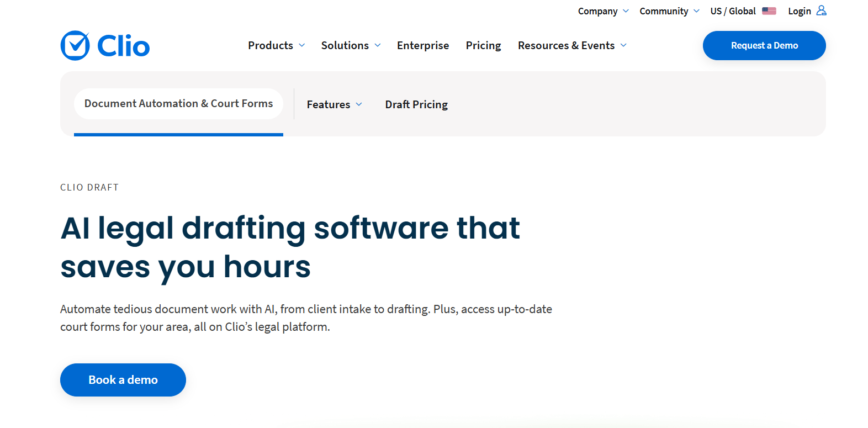The image size is (868, 428).
Task: Click the 'Automate tedious document work' paragraph
Action: (306, 318)
